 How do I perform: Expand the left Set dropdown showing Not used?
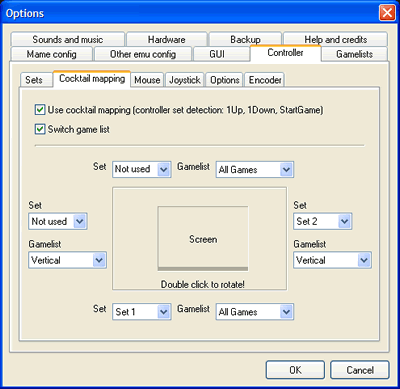click(58, 221)
